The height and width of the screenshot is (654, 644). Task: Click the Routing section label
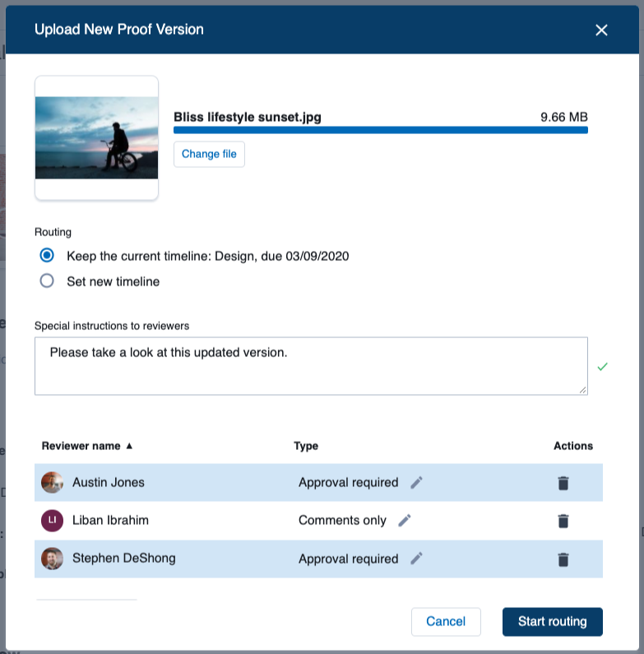[53, 232]
